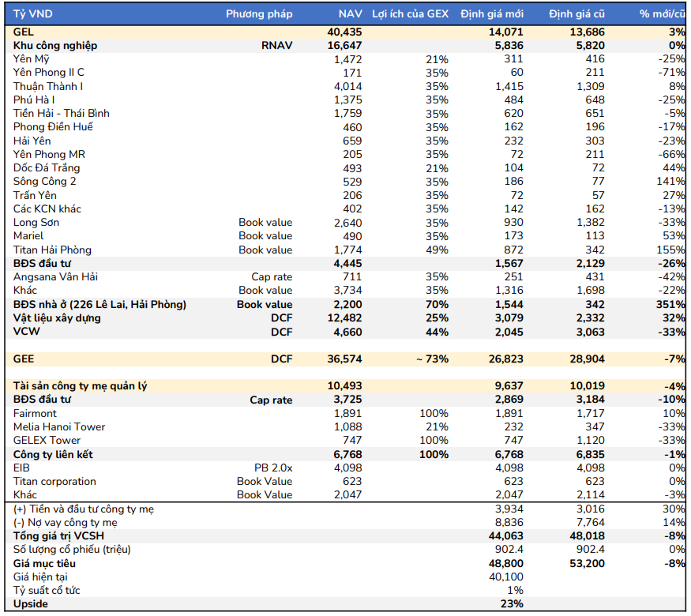Click the 'GEE' row label
This screenshot has width=691, height=616.
click(x=24, y=359)
